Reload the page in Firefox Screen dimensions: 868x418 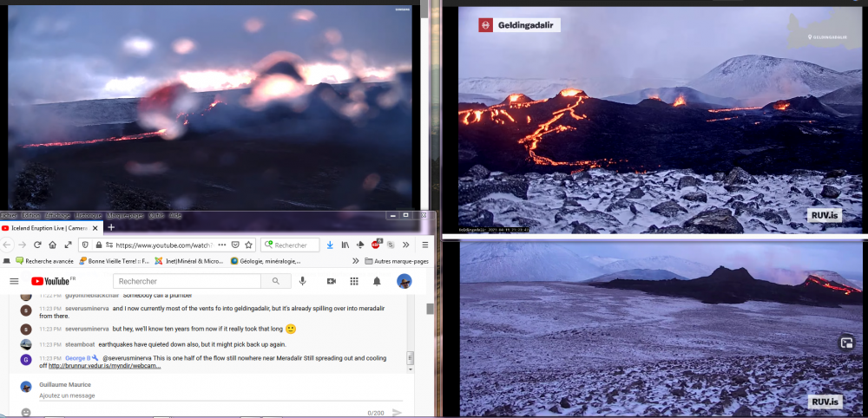click(x=36, y=245)
